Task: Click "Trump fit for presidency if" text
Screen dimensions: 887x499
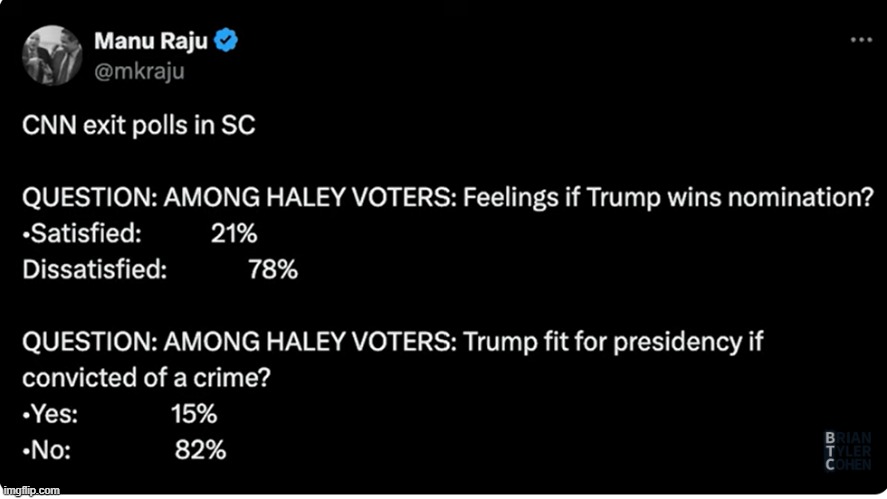Action: tap(612, 342)
